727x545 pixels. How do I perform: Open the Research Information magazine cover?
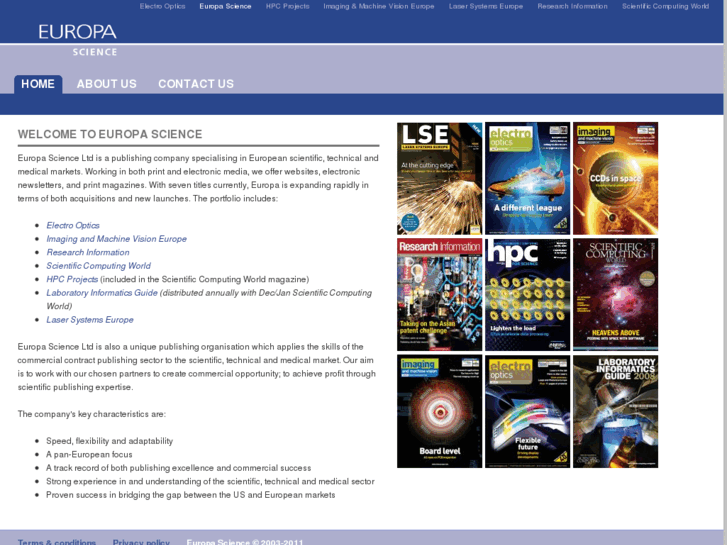440,295
